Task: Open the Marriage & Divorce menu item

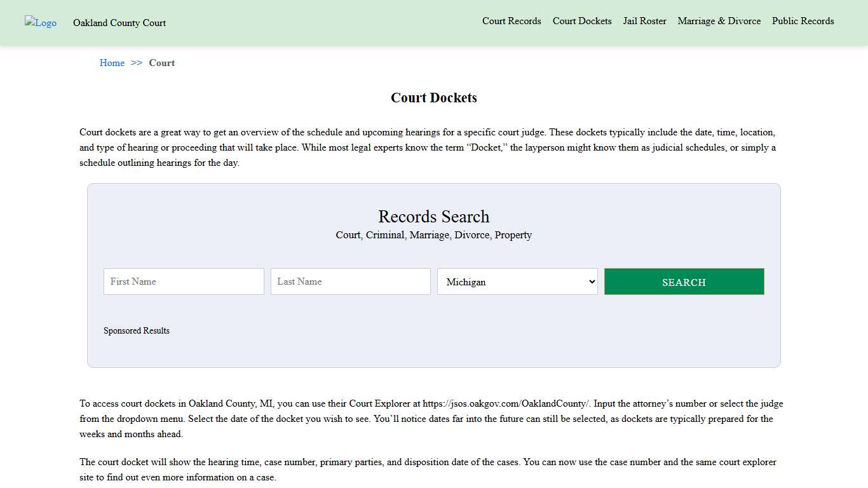Action: tap(719, 21)
